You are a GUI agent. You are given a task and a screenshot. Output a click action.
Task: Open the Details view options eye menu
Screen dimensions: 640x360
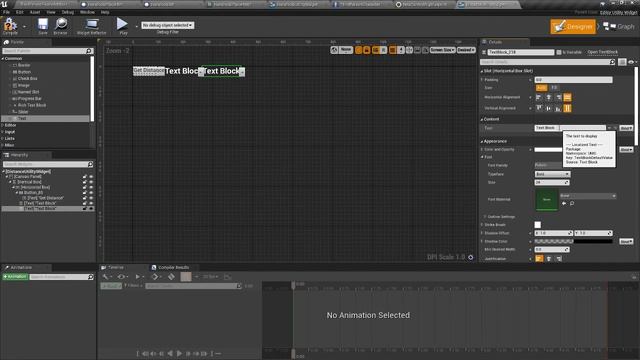click(632, 62)
